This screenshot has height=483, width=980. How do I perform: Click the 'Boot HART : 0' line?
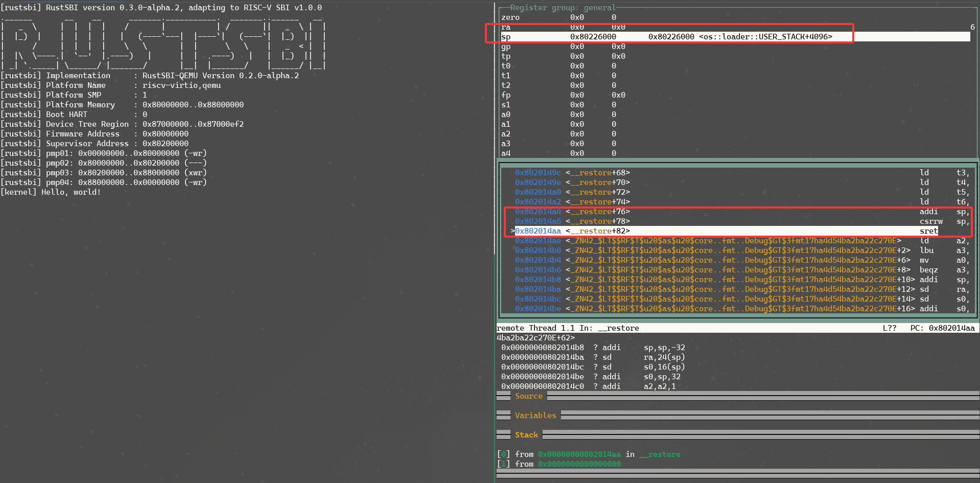click(74, 114)
